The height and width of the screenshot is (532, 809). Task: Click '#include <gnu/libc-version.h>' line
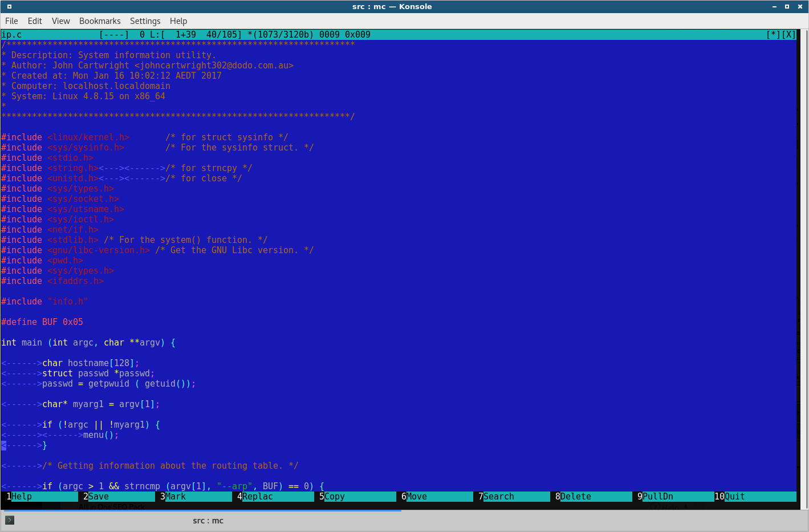75,250
